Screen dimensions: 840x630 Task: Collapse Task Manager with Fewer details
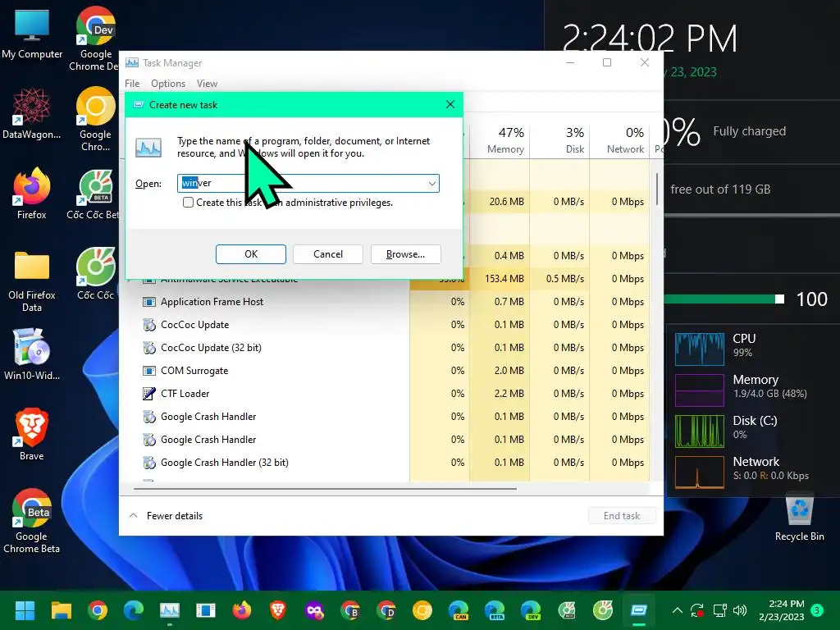click(166, 516)
